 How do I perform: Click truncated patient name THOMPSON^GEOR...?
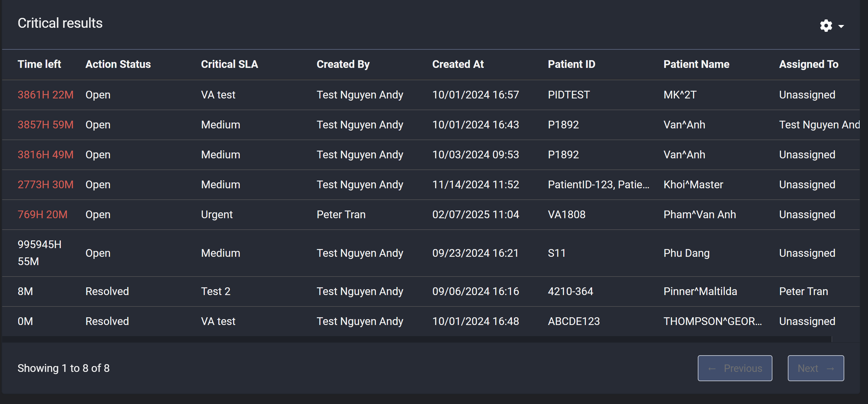pos(712,321)
